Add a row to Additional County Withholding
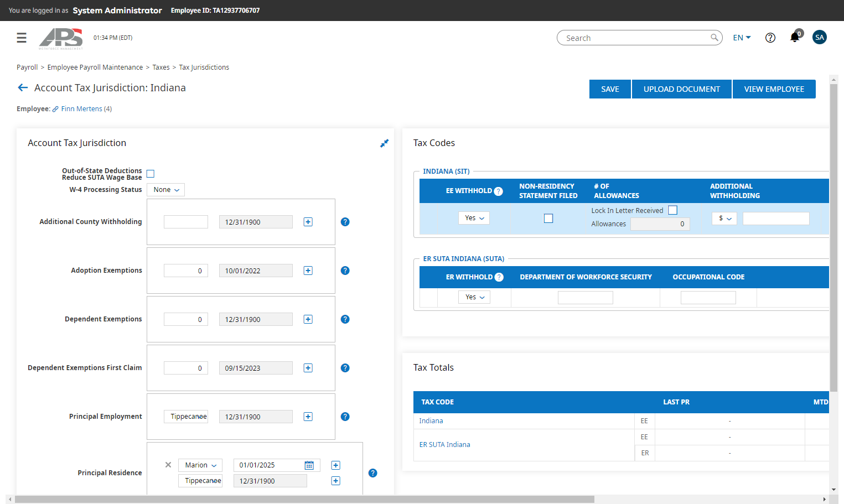 (308, 222)
